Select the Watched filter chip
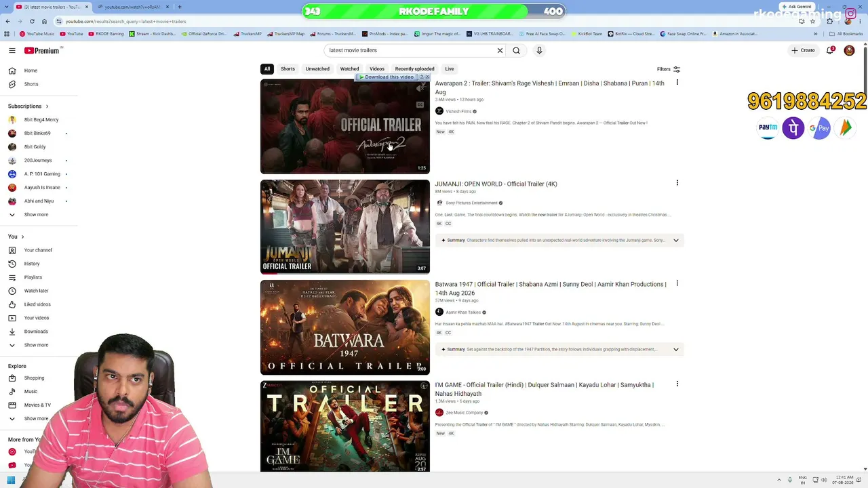The height and width of the screenshot is (488, 868). [349, 68]
